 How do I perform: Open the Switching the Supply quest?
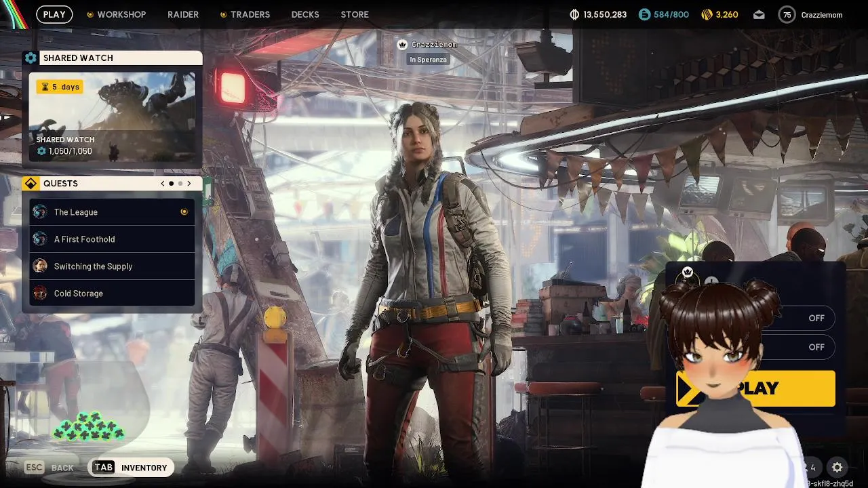(x=112, y=266)
